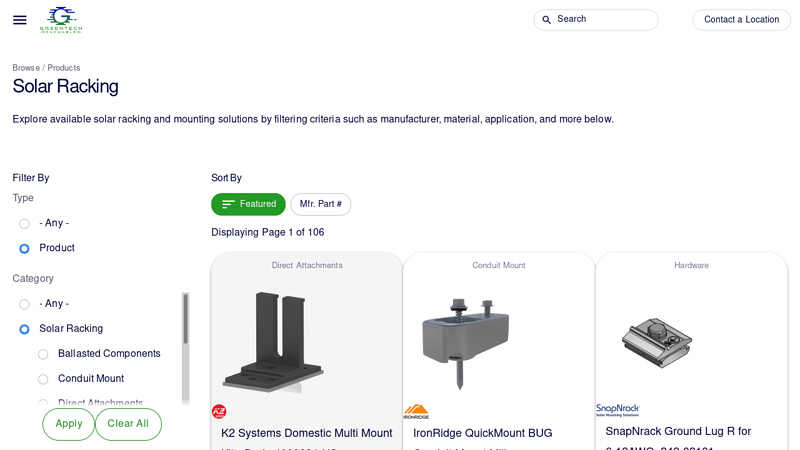Sort results by Mfr. Part #
Viewport: 800px width, 450px height.
[320, 204]
